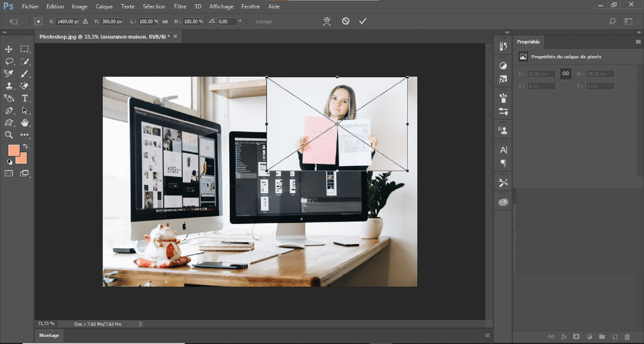Open the Adjustments panel icon
Screen dimensions: 644x344
coord(503,66)
